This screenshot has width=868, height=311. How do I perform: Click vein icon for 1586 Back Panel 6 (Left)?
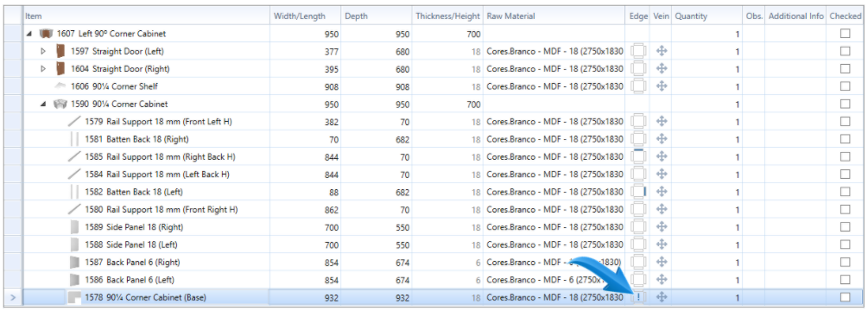(662, 280)
